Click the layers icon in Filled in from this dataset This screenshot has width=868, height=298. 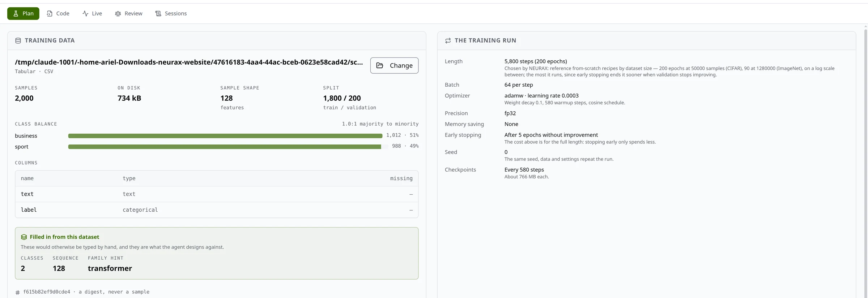[24, 237]
